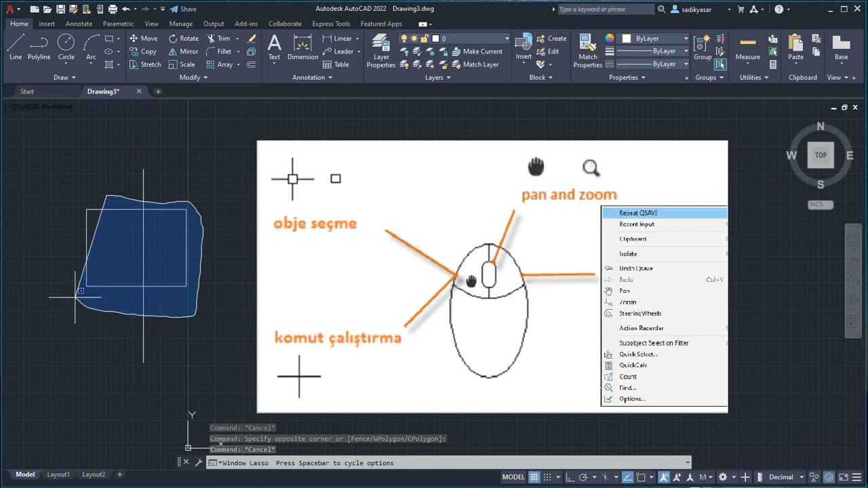Switch to the Parametric ribbon tab
Image resolution: width=868 pixels, height=488 pixels.
click(x=118, y=24)
